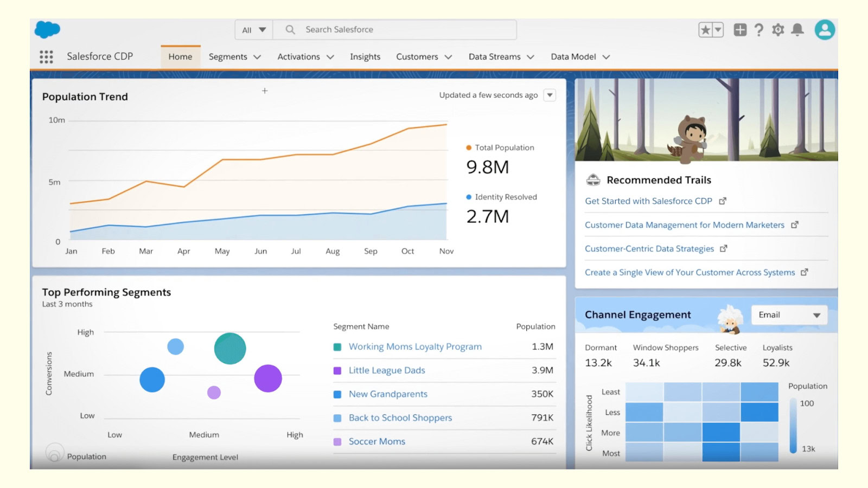Click the Einstein character icon
Viewport: 868px width, 488px height.
pyautogui.click(x=730, y=319)
